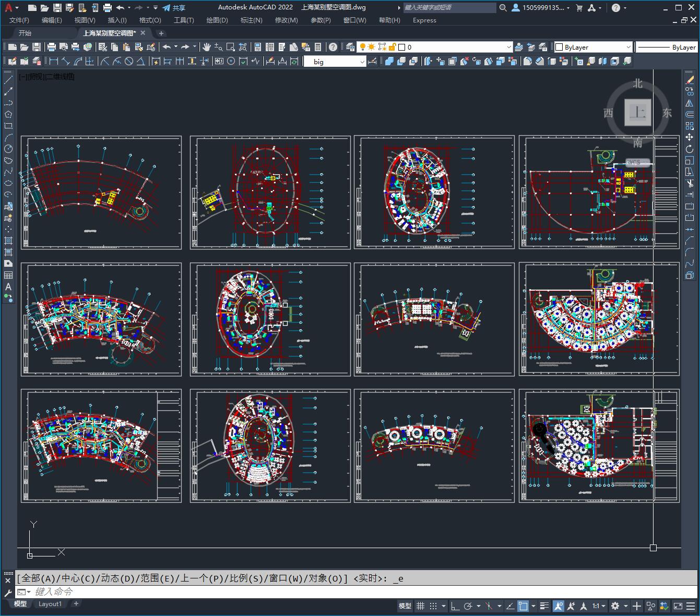Open the 绘图(D) menu
The height and width of the screenshot is (616, 700).
click(217, 20)
